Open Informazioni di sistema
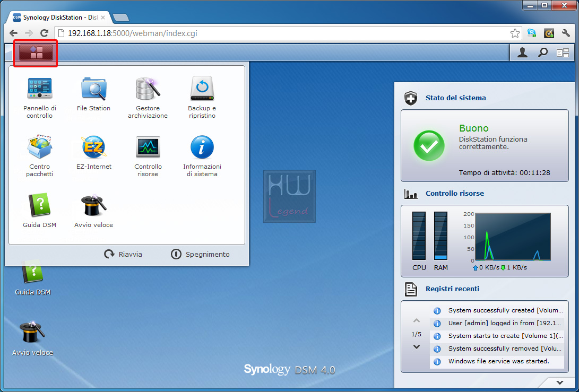The height and width of the screenshot is (392, 579). pos(202,156)
